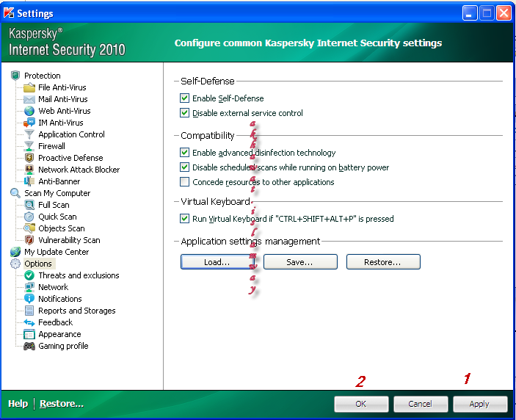Screen dimensions: 516x420
Task: Check Concede resources to other applications
Action: [x=185, y=181]
